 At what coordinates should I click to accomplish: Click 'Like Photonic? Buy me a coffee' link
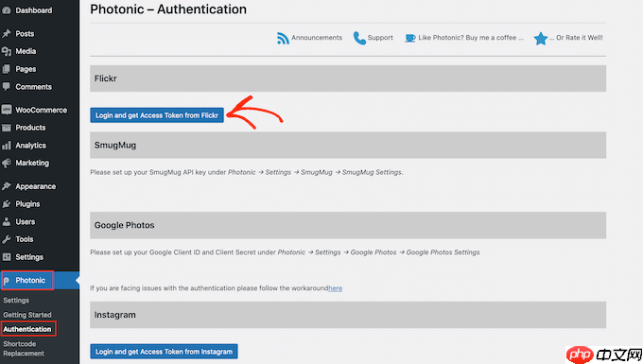click(471, 38)
